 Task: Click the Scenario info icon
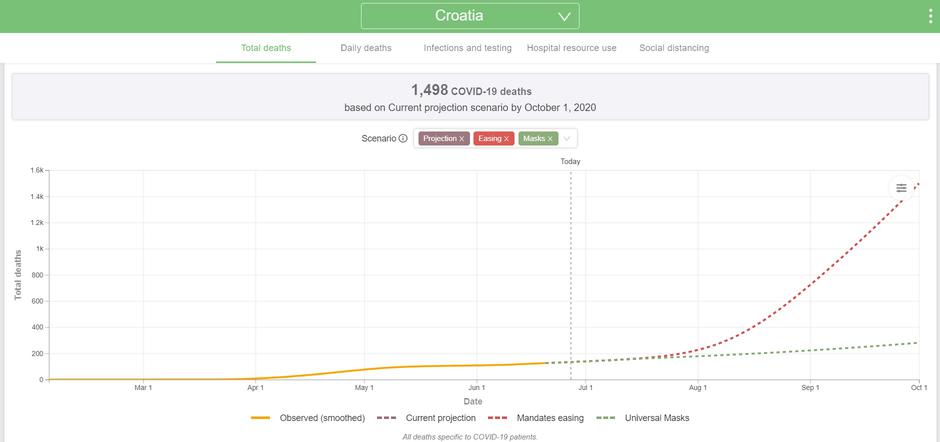tap(403, 139)
